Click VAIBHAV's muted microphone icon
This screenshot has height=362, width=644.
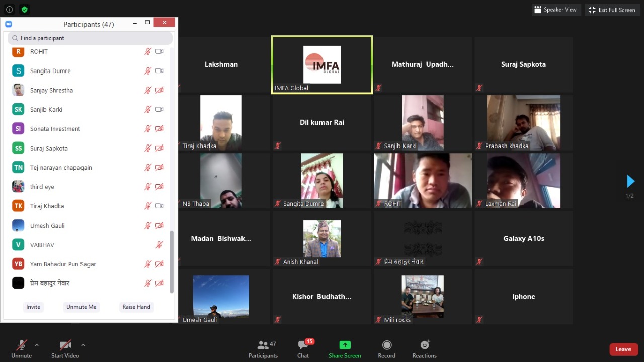click(159, 245)
